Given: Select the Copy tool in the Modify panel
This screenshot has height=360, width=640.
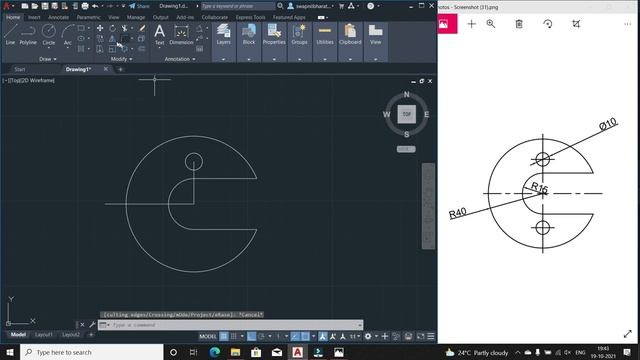Looking at the screenshot, I should coord(100,38).
